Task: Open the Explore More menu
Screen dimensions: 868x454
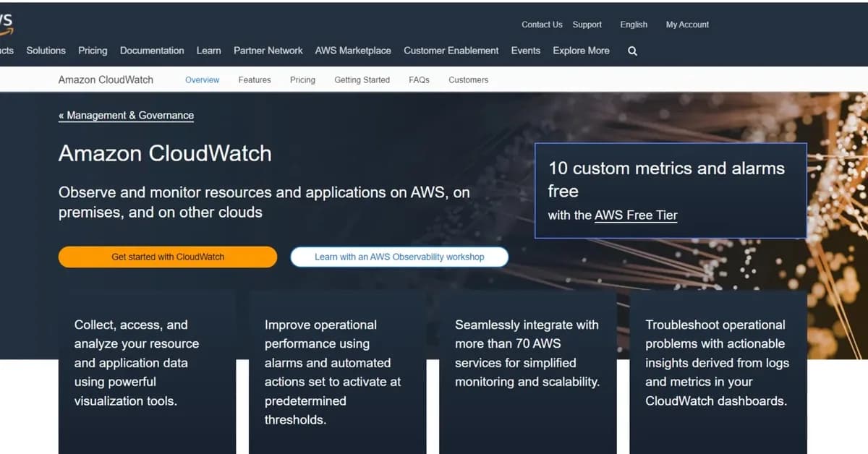Action: pyautogui.click(x=580, y=51)
